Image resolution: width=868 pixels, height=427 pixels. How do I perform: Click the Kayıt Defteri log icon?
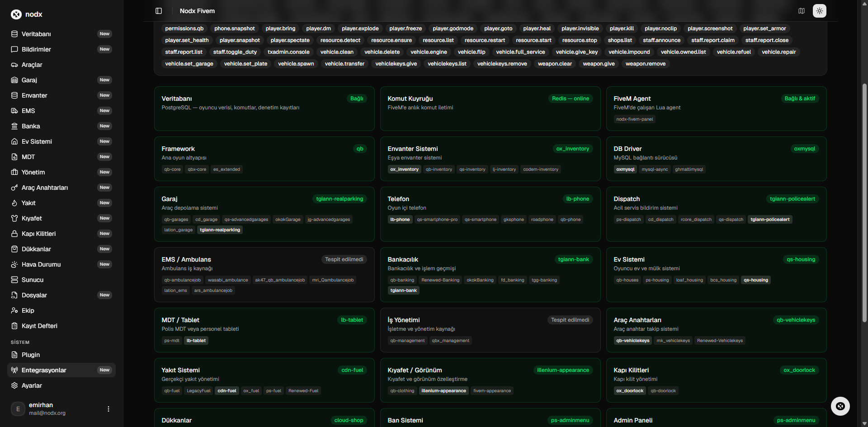tap(14, 326)
